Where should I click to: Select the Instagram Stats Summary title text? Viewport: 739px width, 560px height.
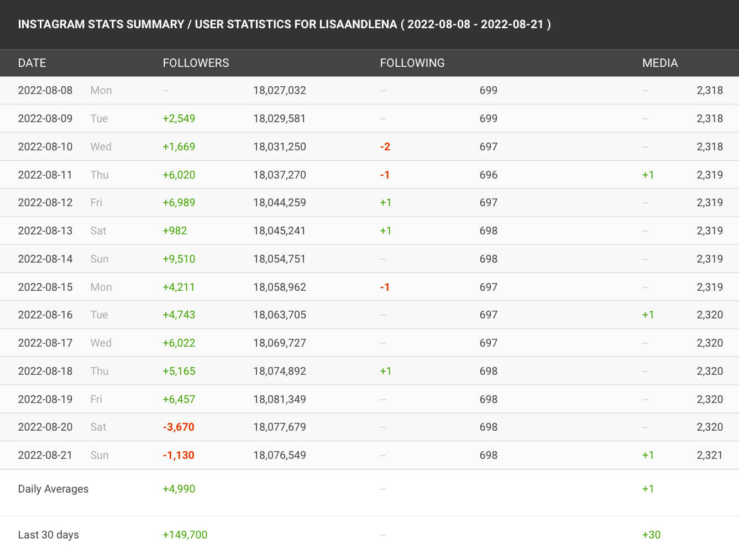[284, 24]
